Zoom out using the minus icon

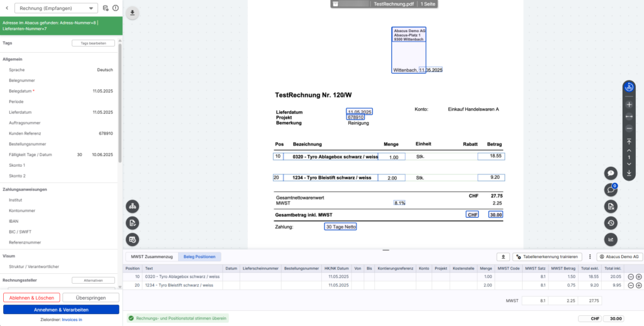(629, 128)
